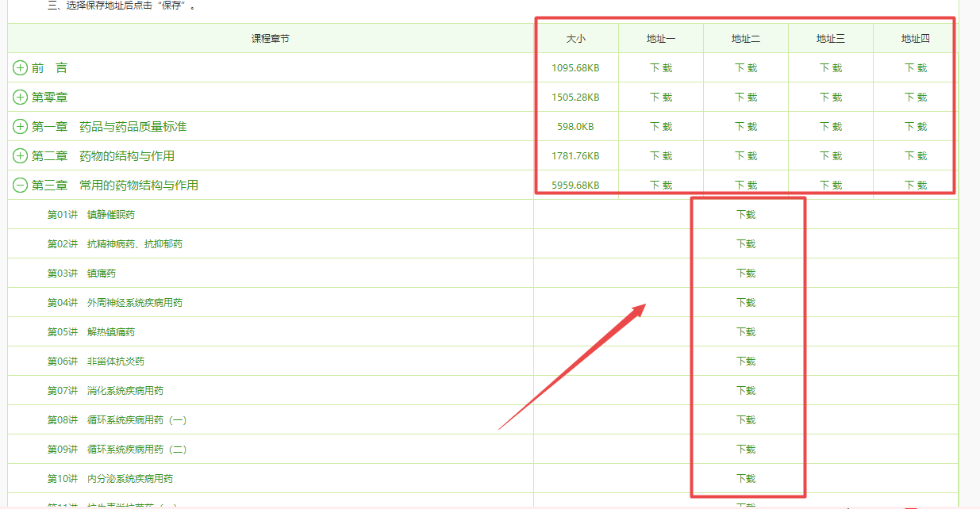Download 第零章 from 地址二
The height and width of the screenshot is (509, 980).
tap(746, 98)
